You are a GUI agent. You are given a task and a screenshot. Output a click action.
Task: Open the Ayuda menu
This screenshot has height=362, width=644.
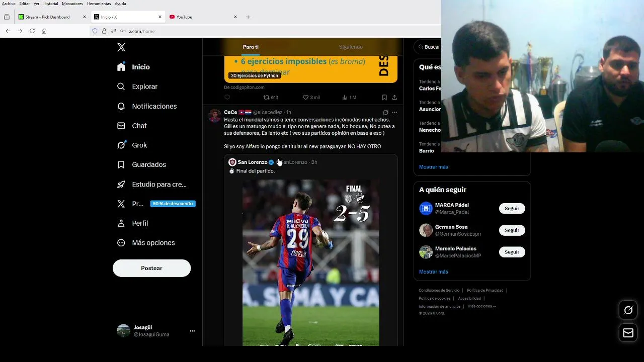[x=120, y=4]
